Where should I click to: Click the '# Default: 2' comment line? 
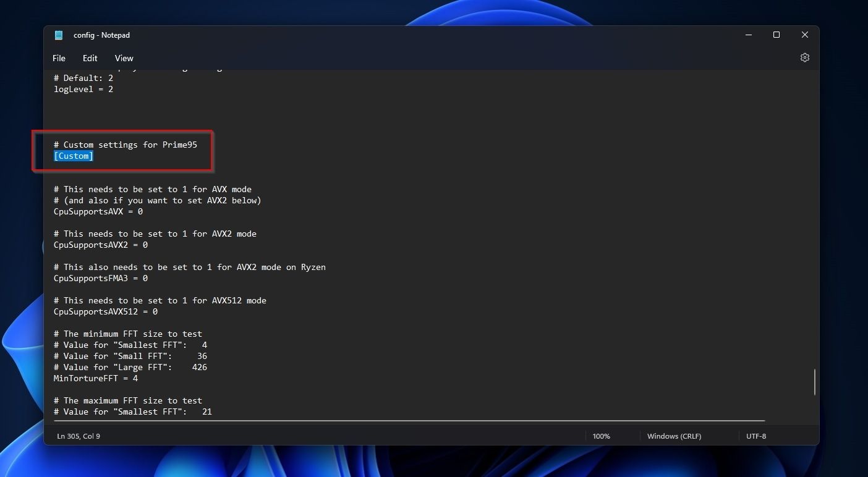(83, 78)
